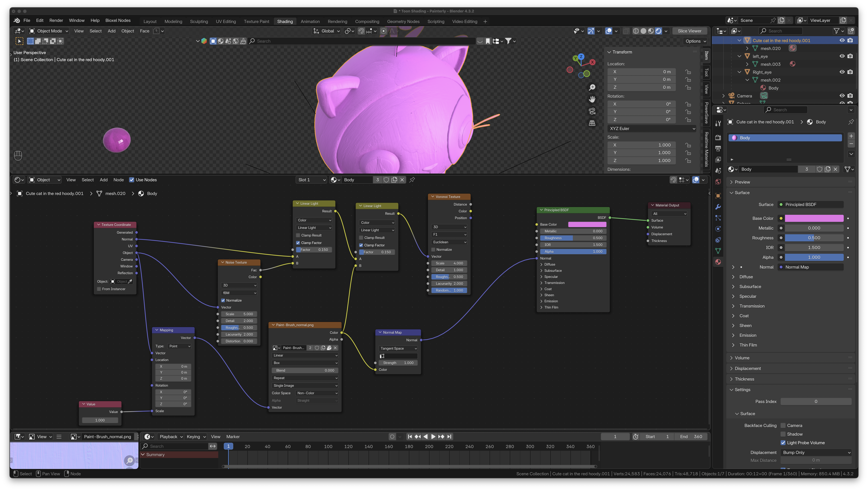Click the Principled BSDF surface shader field
This screenshot has width=868, height=490.
point(811,205)
